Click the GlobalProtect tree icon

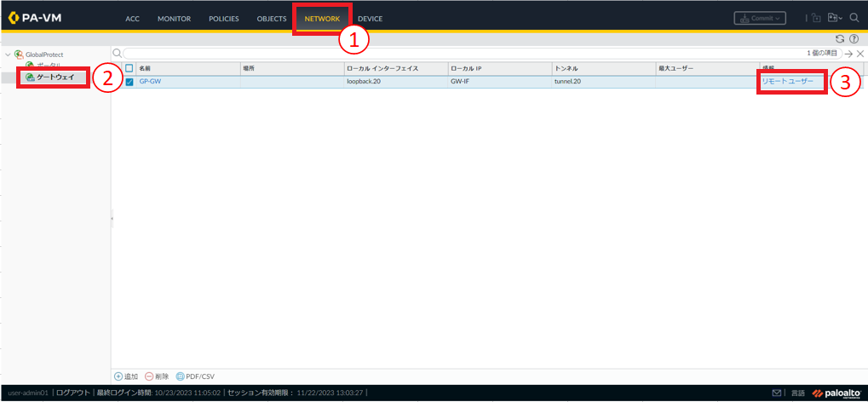coord(19,55)
